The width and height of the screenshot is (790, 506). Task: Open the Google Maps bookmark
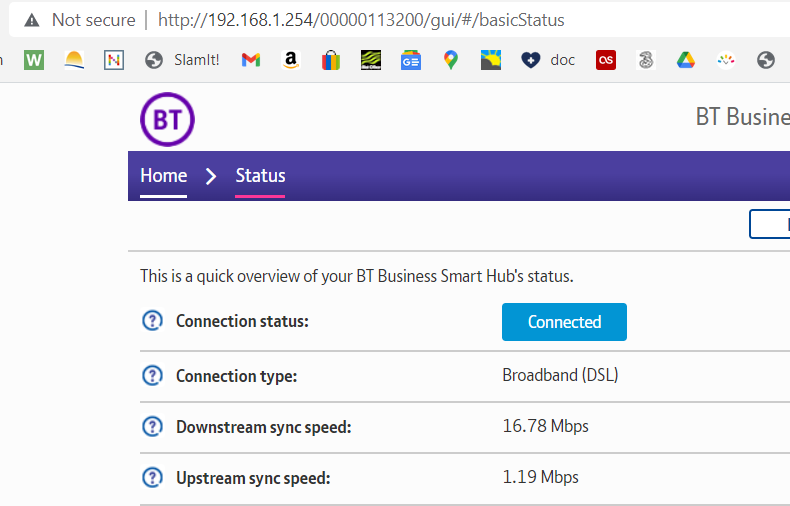451,60
